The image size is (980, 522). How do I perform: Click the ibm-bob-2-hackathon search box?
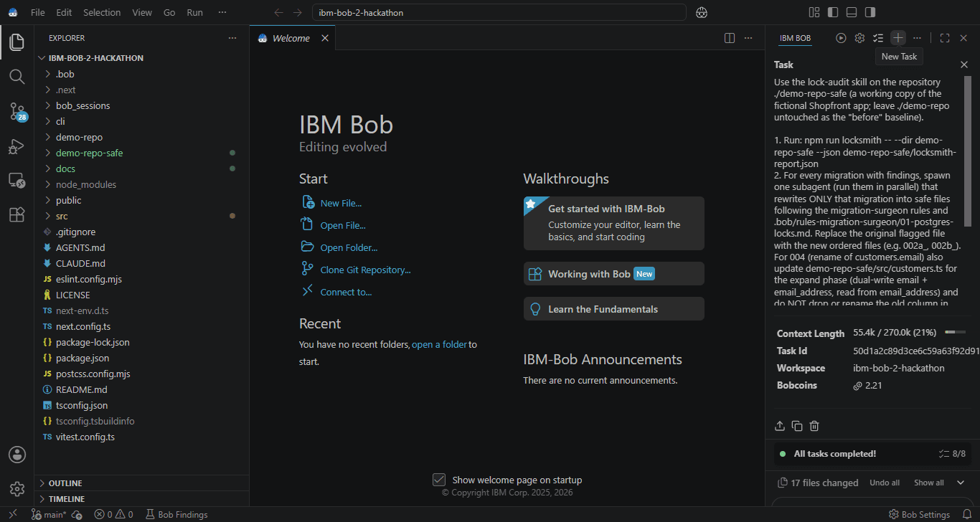click(x=499, y=12)
